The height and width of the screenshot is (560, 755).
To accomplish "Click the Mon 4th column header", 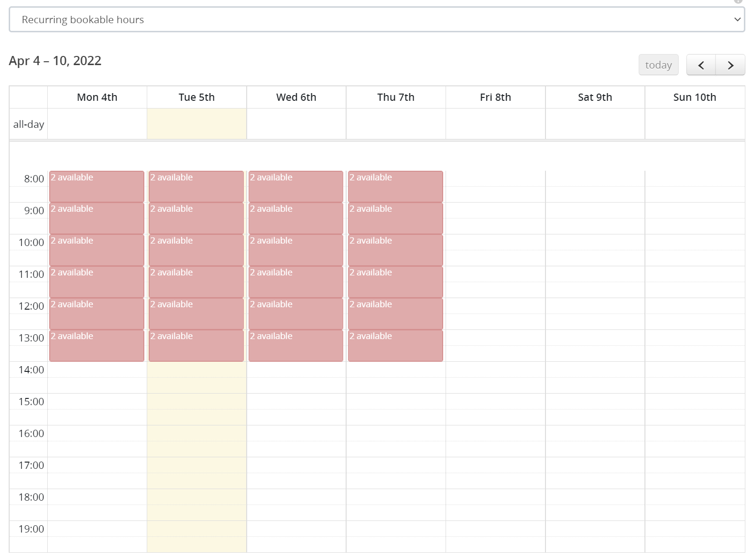I will (x=97, y=97).
